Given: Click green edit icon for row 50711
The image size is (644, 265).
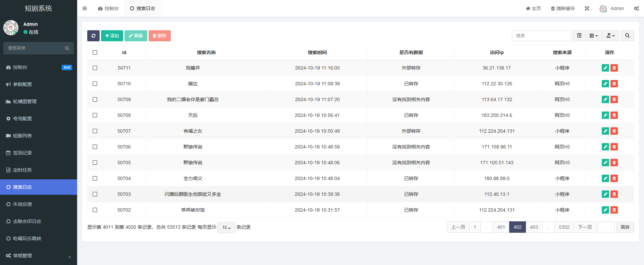Looking at the screenshot, I should coord(605,68).
